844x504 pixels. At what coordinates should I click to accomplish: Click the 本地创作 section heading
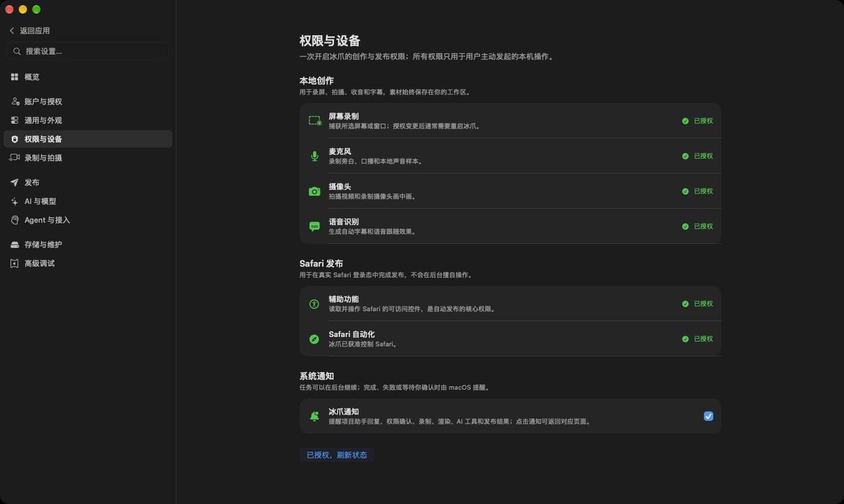(316, 81)
